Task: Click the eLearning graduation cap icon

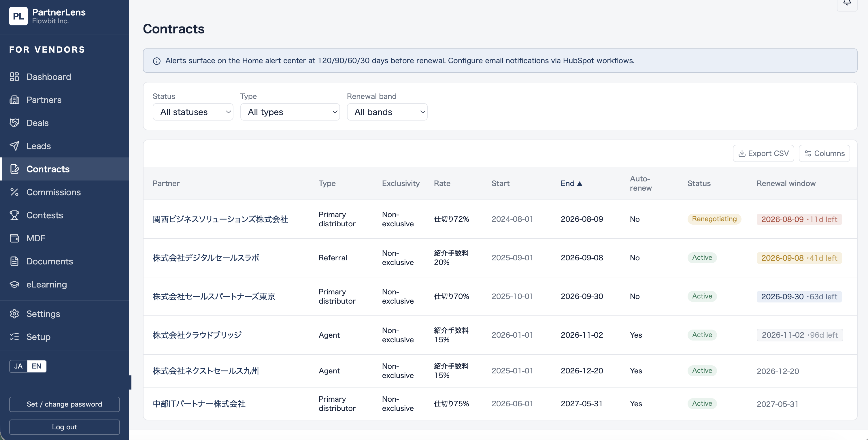Action: [14, 284]
